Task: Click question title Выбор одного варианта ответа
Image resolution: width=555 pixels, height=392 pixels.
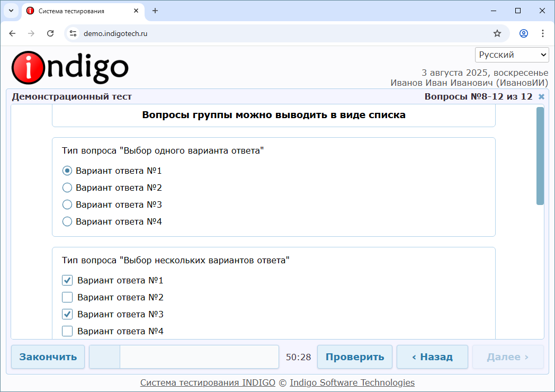Action: [163, 151]
